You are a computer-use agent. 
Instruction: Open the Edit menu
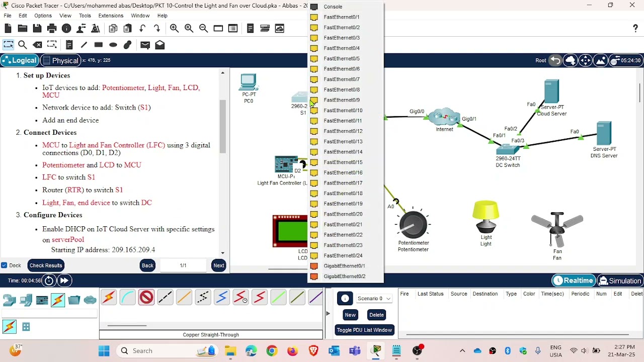(23, 16)
